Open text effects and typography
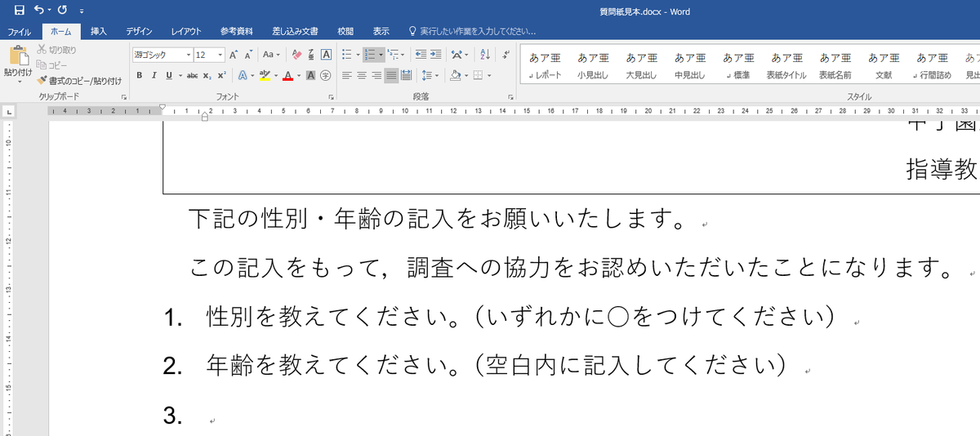This screenshot has width=980, height=436. (x=243, y=75)
